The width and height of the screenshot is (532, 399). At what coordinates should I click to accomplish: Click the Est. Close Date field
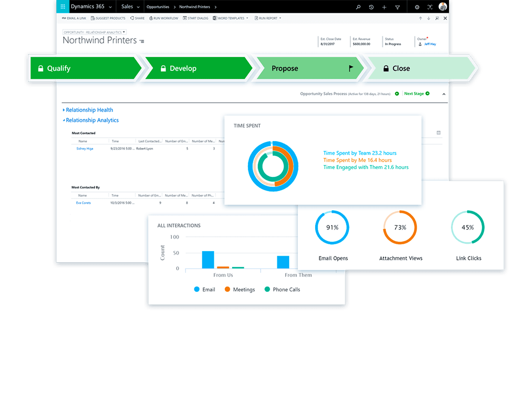pyautogui.click(x=330, y=41)
